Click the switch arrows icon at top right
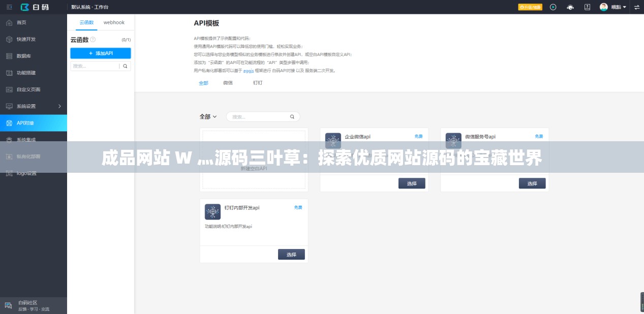Image resolution: width=644 pixels, height=314 pixels. [x=636, y=7]
